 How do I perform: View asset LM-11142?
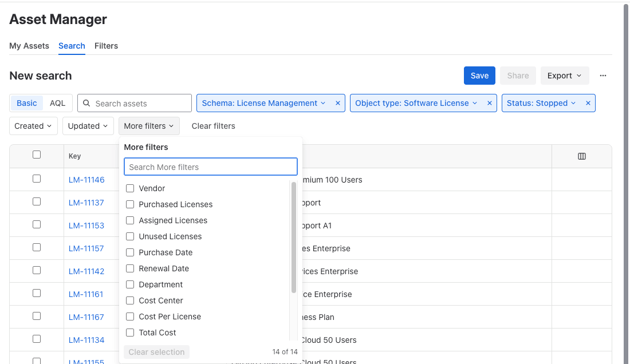point(86,271)
